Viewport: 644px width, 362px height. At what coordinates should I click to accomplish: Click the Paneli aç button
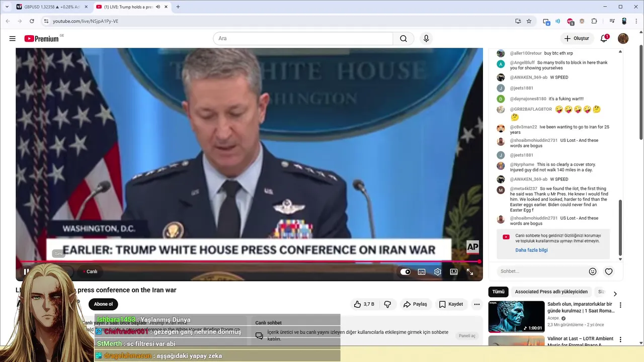click(467, 336)
